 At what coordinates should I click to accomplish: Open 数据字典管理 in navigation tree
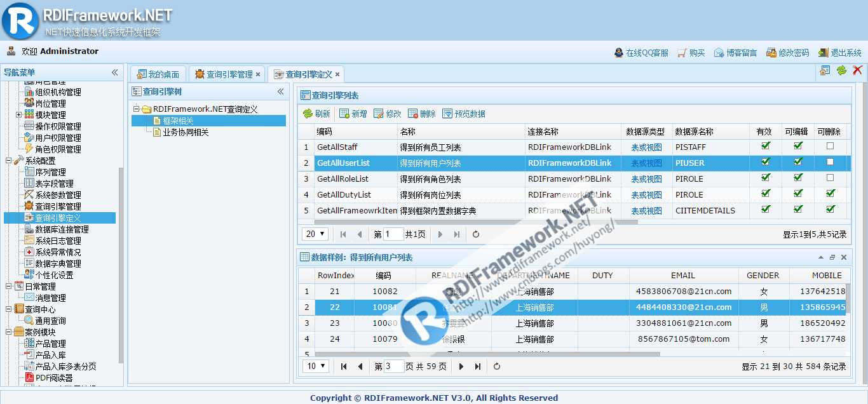coord(58,264)
